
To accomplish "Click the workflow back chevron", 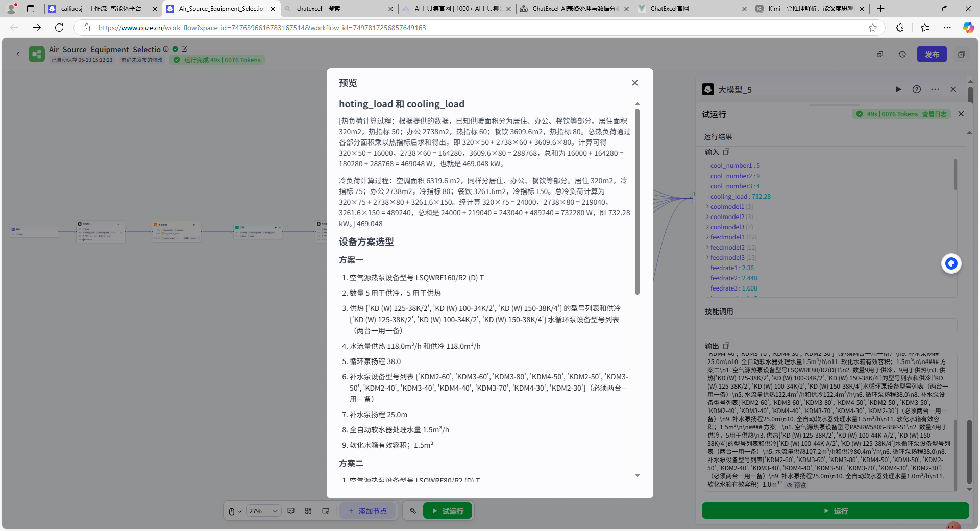I will (18, 54).
